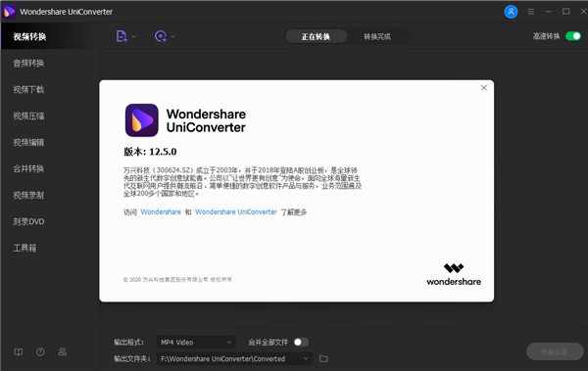Click the copyright text © 2020 in dialog
The height and width of the screenshot is (371, 588).
(x=177, y=280)
